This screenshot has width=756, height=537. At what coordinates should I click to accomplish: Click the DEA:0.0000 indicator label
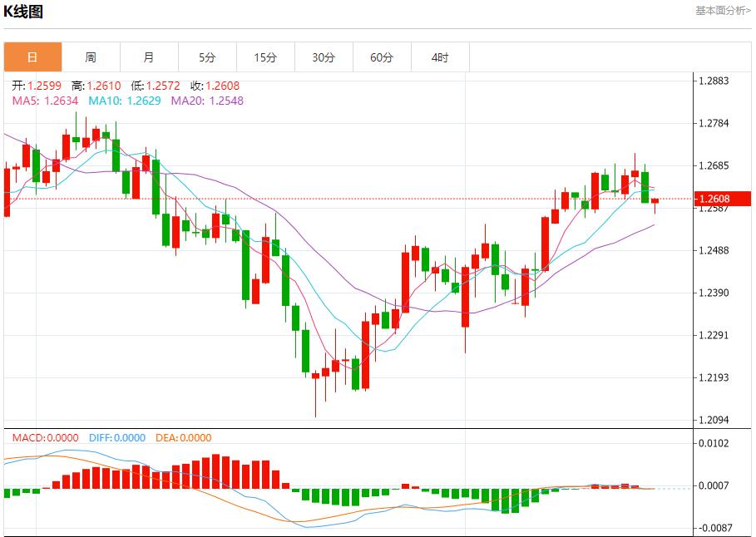[183, 438]
